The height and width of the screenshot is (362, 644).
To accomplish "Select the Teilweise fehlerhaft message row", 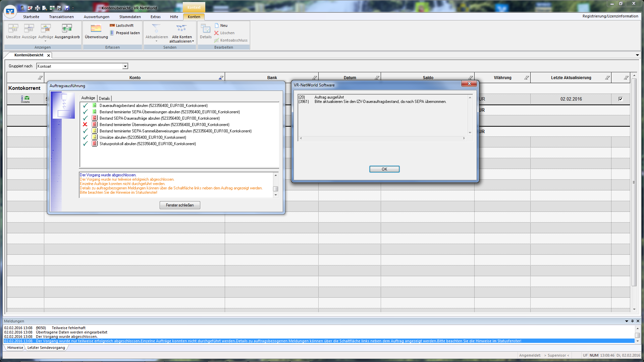I will coord(319,328).
